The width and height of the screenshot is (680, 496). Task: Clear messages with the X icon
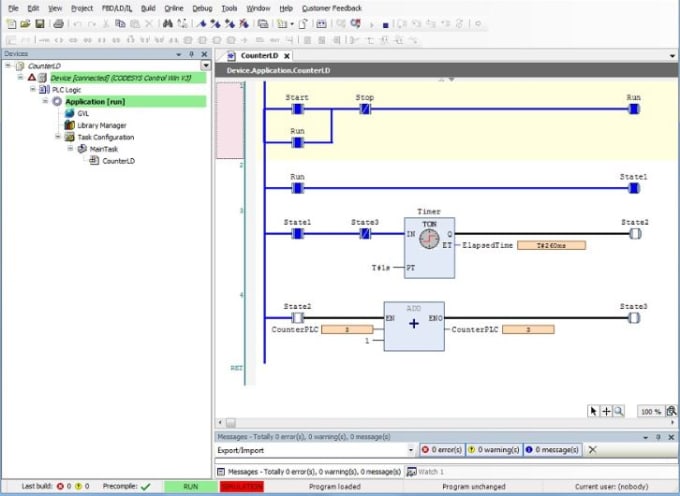(x=592, y=450)
